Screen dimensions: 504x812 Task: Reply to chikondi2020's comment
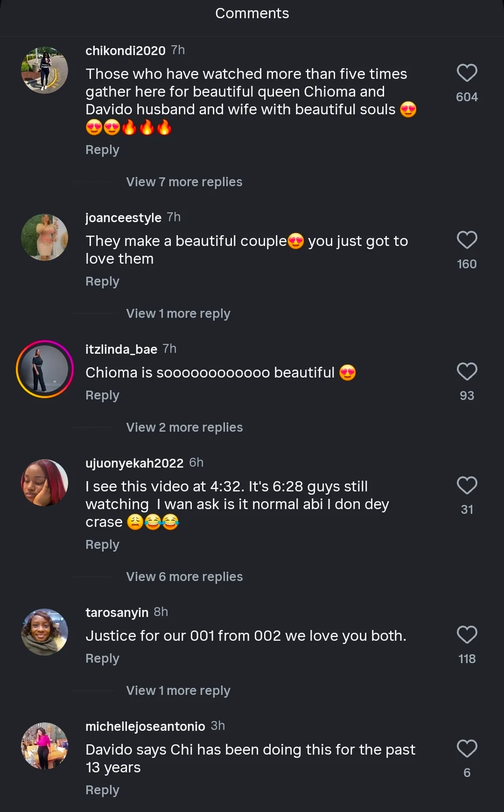pyautogui.click(x=102, y=150)
